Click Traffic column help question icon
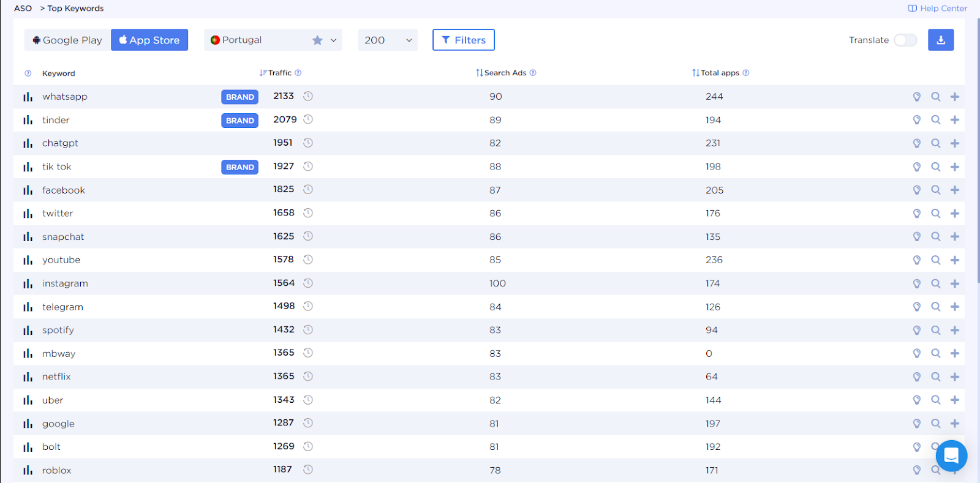Image resolution: width=980 pixels, height=483 pixels. coord(298,73)
